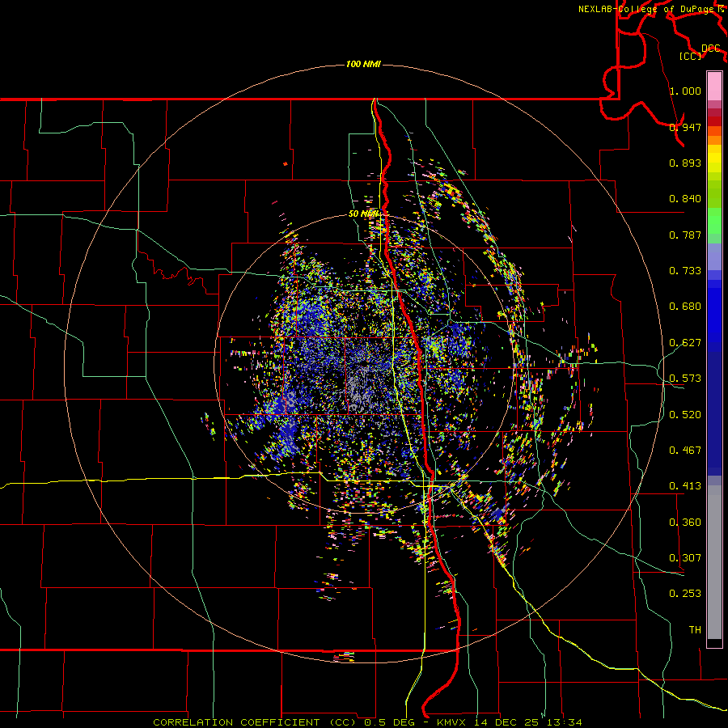
Task: Select the 0.787 scale value
Action: click(x=685, y=235)
